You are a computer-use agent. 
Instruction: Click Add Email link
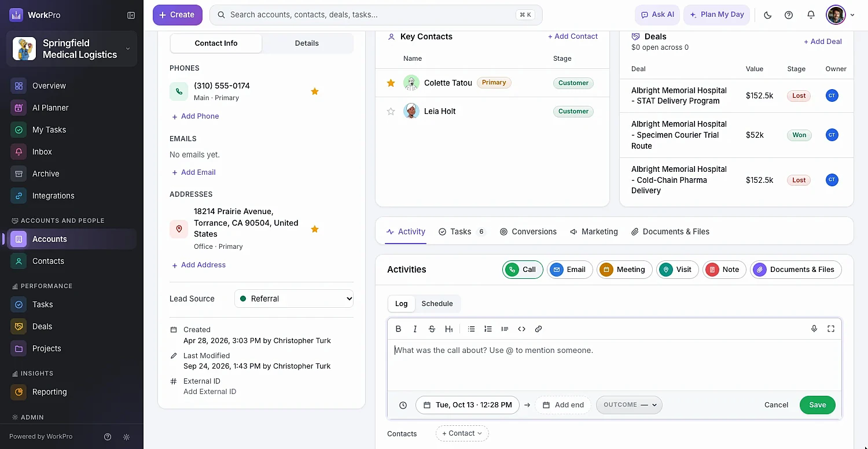194,172
